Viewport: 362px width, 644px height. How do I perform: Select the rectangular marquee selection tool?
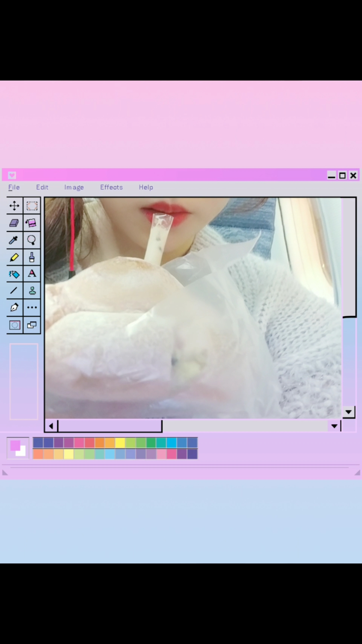[x=32, y=206]
